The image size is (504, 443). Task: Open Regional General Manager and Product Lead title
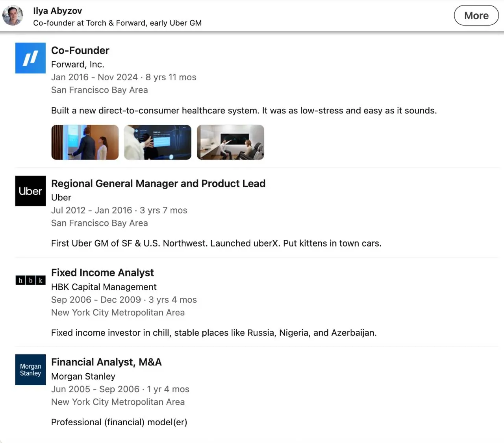(x=158, y=184)
